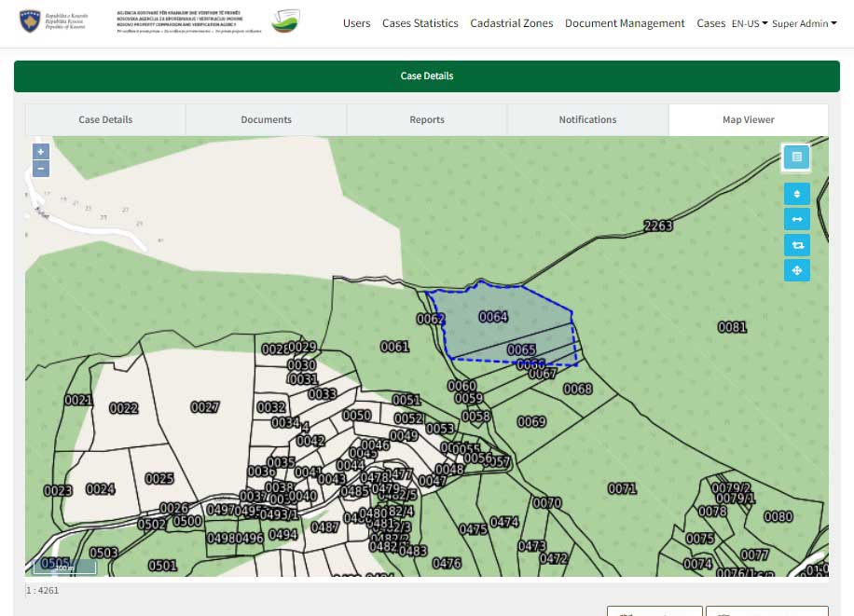Switch to the Reports tab
Image resolution: width=854 pixels, height=616 pixels.
(x=427, y=119)
